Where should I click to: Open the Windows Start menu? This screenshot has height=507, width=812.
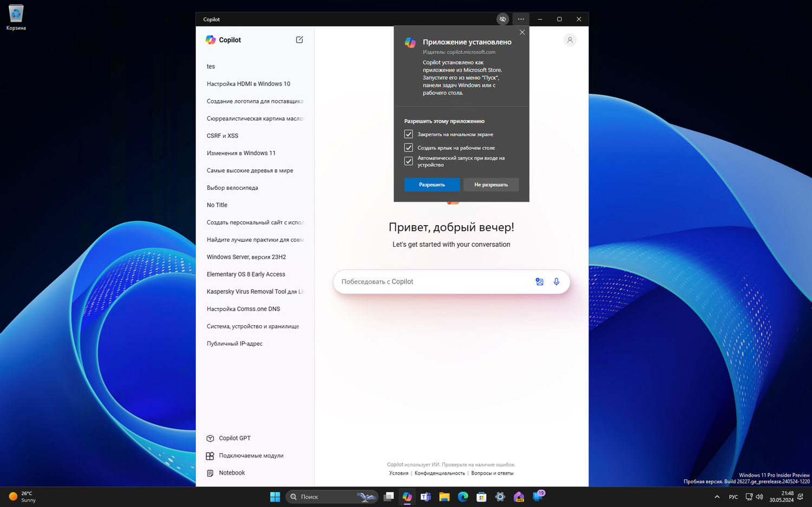click(x=275, y=497)
